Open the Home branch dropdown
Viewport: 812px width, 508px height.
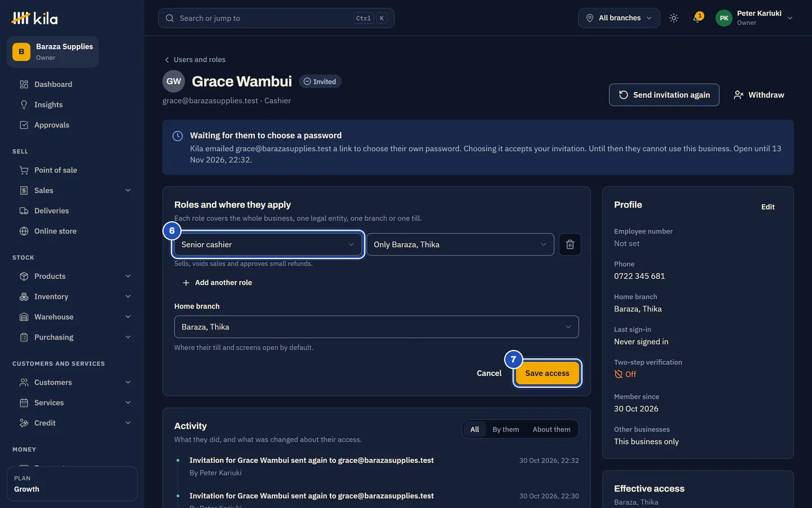377,327
